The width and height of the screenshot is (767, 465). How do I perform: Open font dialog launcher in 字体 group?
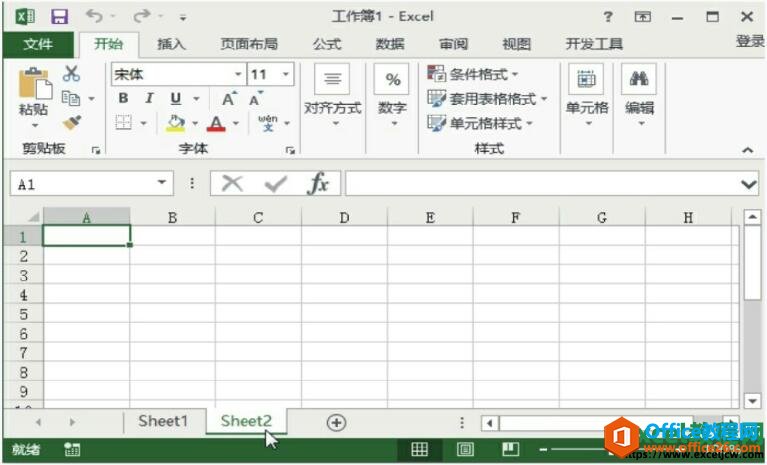pos(290,151)
